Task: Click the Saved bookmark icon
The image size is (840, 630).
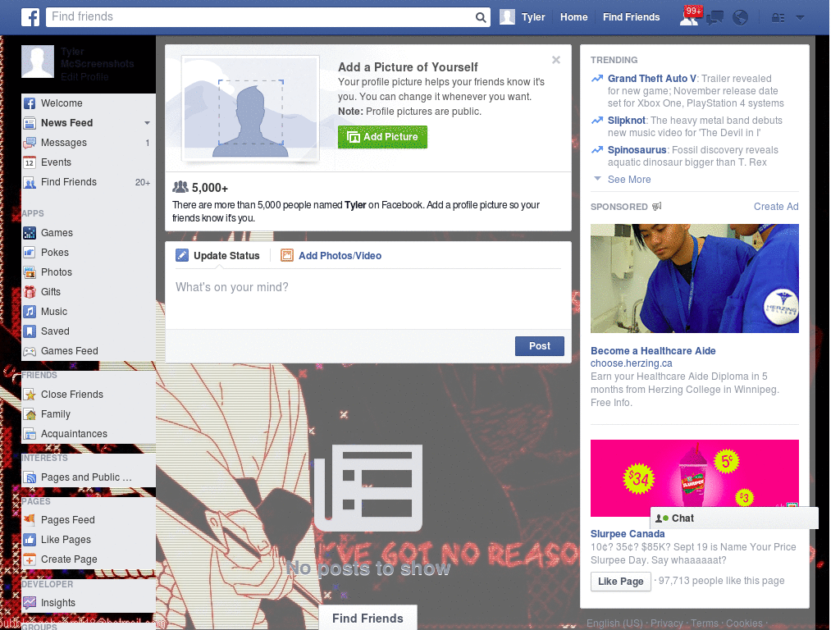Action: [30, 331]
